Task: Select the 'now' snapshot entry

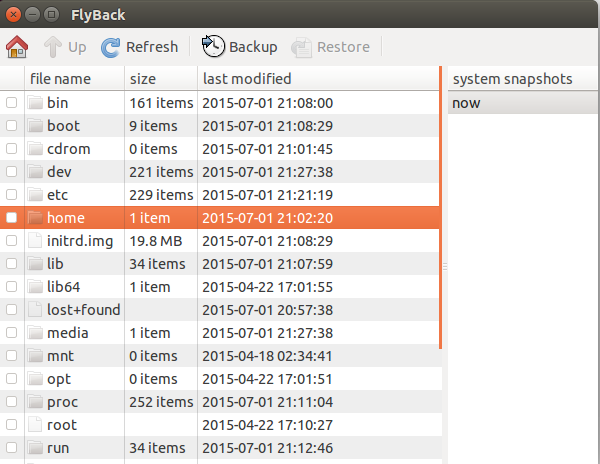Action: (522, 103)
